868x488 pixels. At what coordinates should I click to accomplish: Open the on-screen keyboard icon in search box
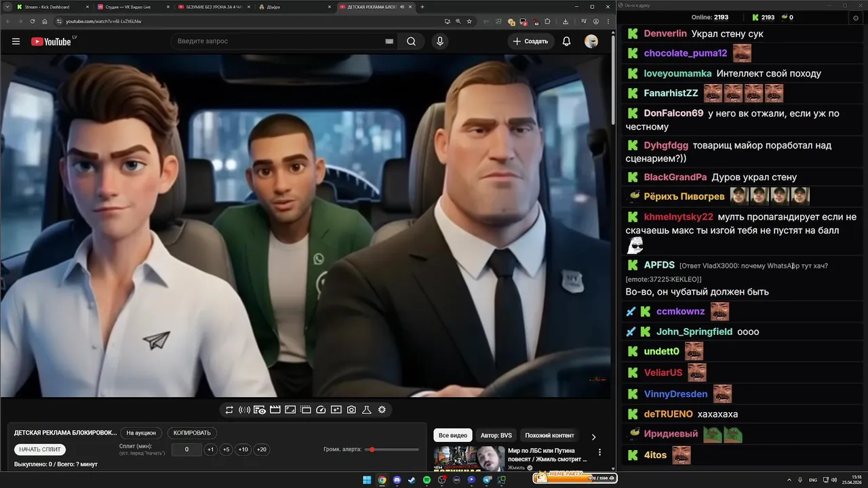[389, 41]
